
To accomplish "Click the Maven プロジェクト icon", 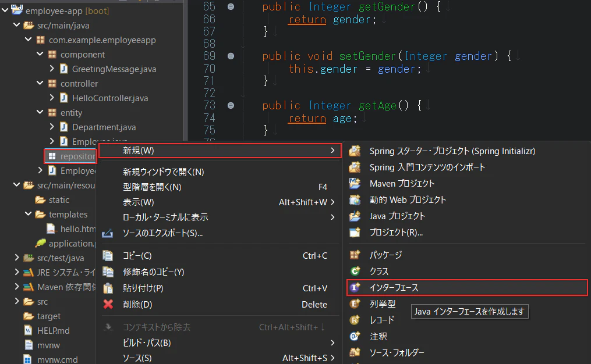I will (x=355, y=183).
